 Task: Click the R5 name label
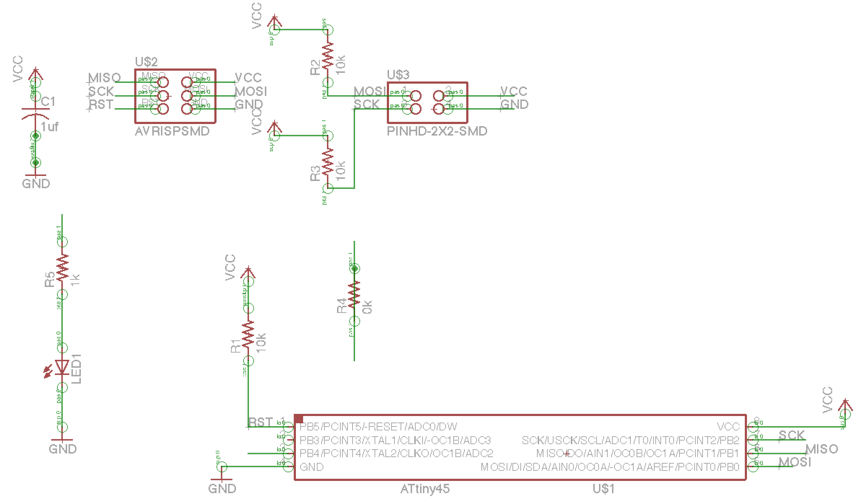click(49, 279)
